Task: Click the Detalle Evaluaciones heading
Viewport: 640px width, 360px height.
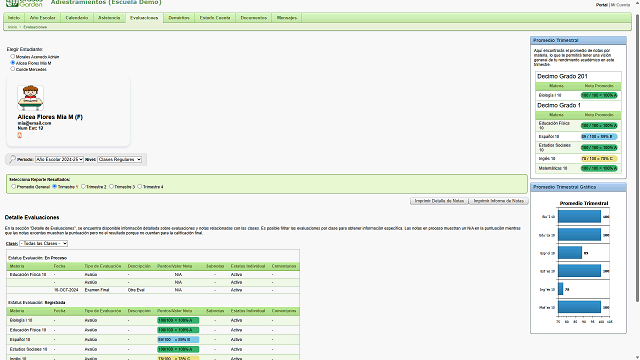Action: coord(32,218)
